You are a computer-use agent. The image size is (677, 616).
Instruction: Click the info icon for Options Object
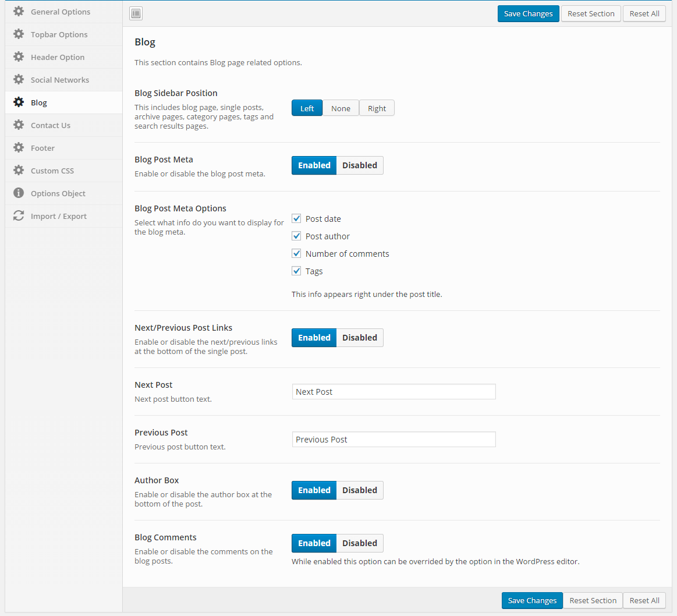[19, 193]
